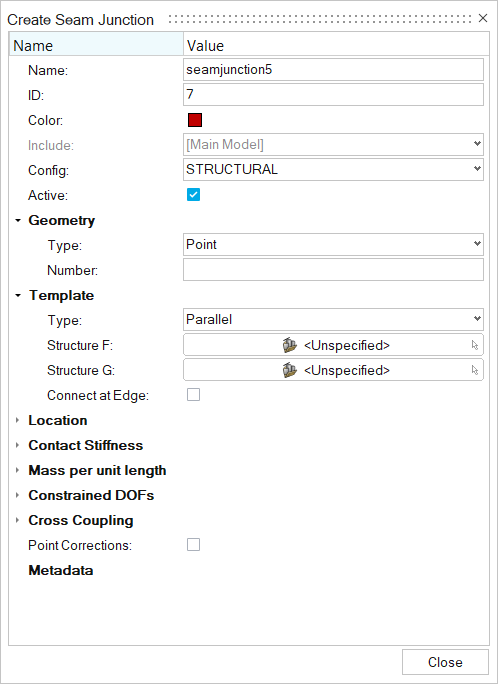The image size is (498, 684).
Task: Click the Number input field
Action: [x=333, y=270]
